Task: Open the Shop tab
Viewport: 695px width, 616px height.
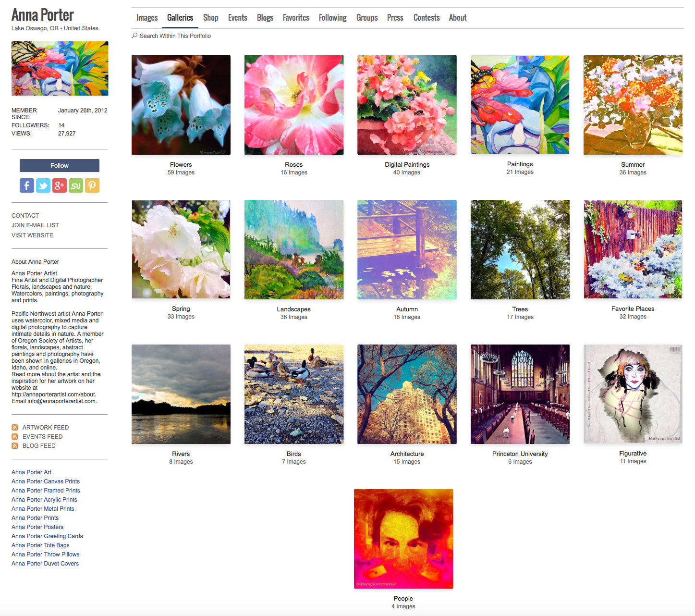Action: tap(210, 18)
